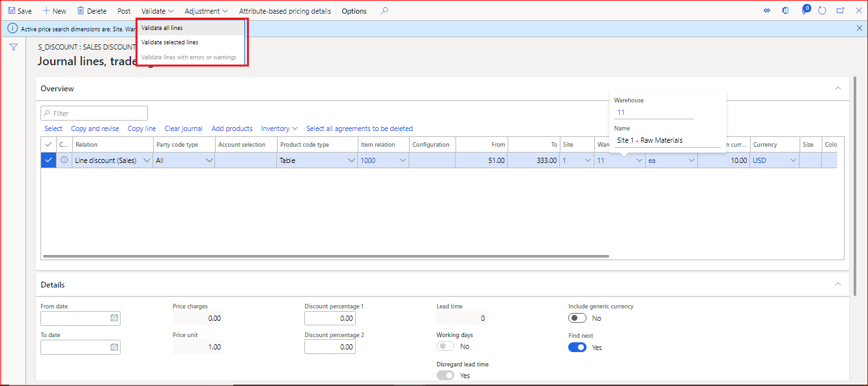Click the info icon in the journal line row
868x386 pixels.
click(64, 160)
